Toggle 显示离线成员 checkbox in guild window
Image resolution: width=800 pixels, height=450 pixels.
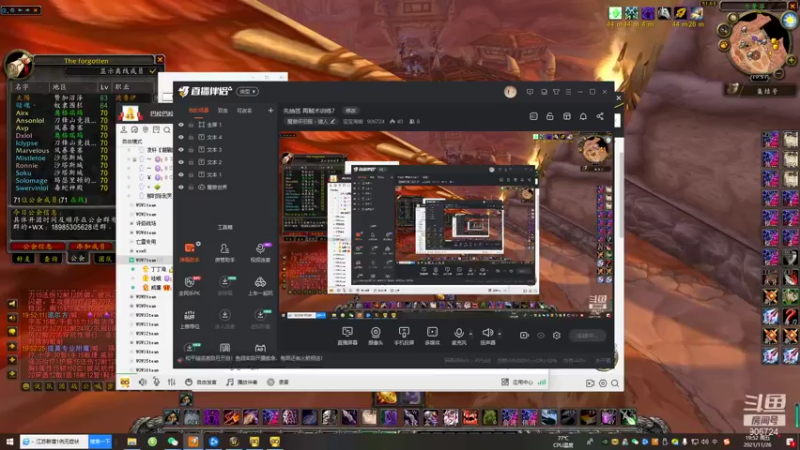coord(152,71)
